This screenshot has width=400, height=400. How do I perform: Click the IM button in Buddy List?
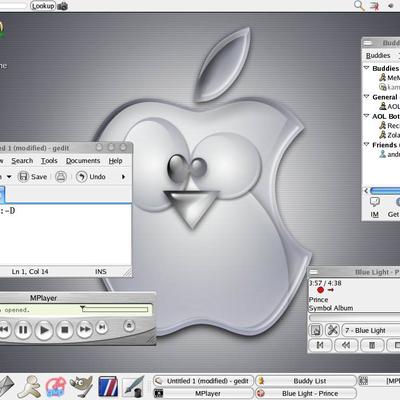point(375,207)
